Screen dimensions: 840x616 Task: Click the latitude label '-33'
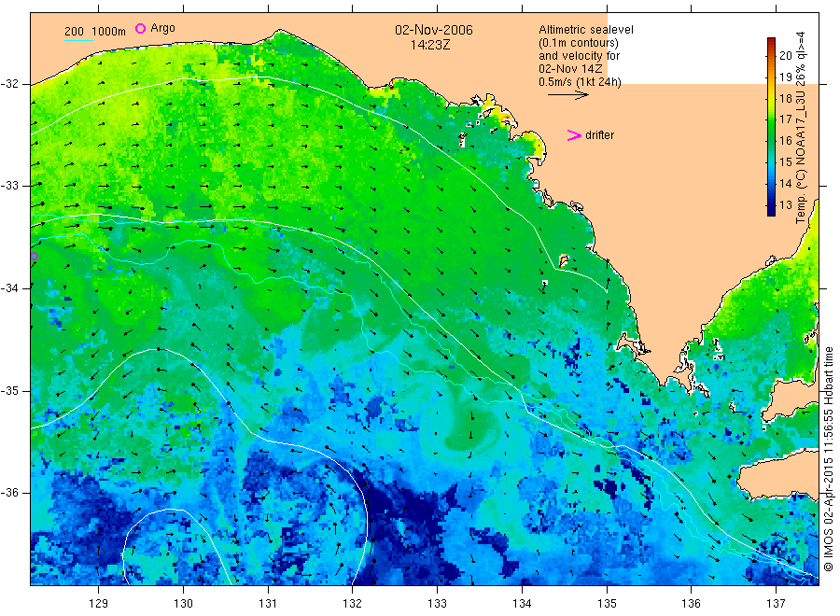(9, 186)
